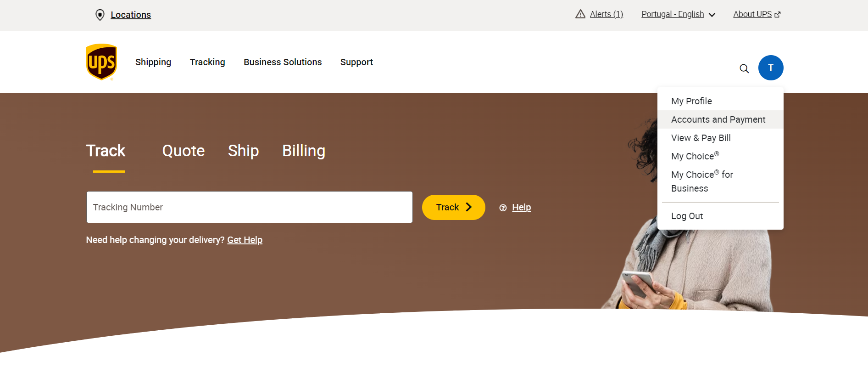Switch to the Billing tab
The image size is (868, 384).
pos(304,151)
